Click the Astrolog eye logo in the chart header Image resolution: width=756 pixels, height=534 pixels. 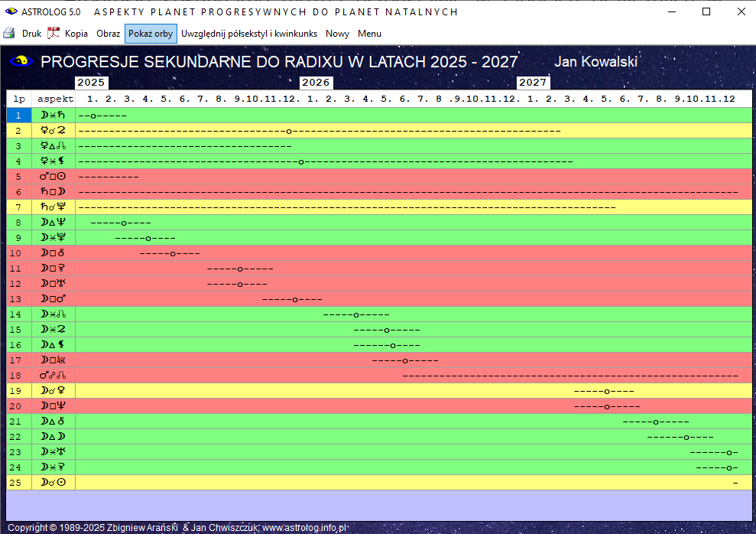tap(21, 62)
